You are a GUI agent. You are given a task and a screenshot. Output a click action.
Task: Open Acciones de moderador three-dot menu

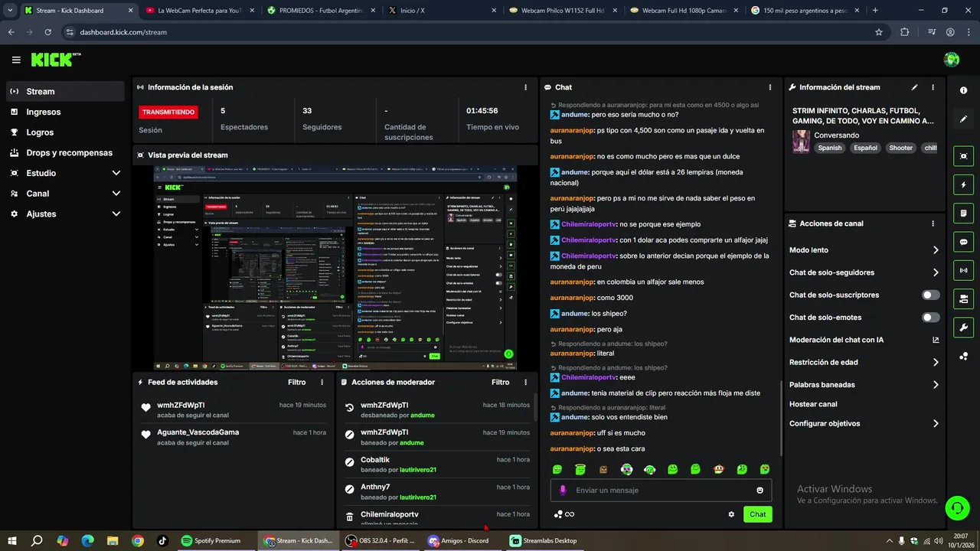click(525, 382)
